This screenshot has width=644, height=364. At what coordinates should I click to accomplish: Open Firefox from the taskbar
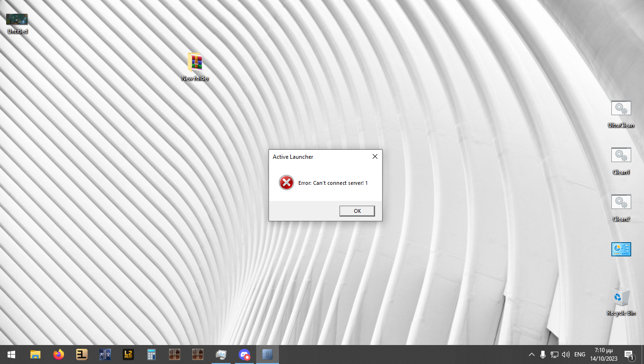58,355
